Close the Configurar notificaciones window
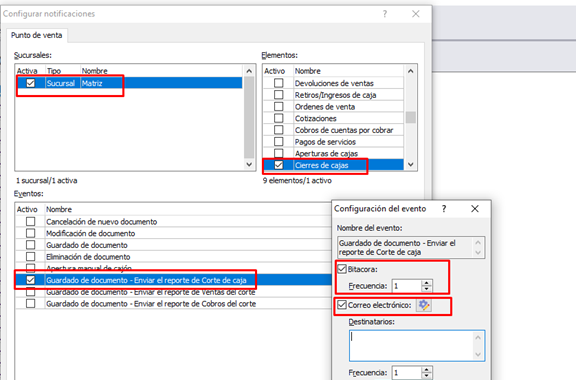Viewport: 576px width, 380px height. tap(415, 14)
